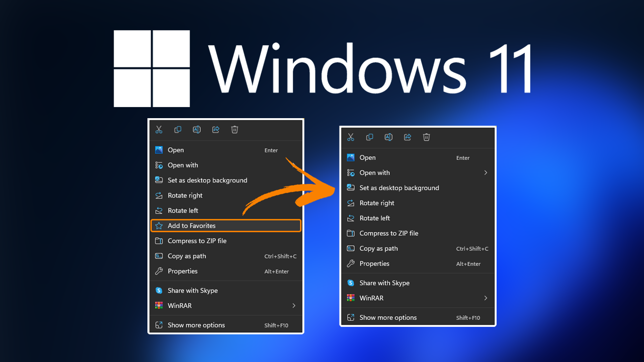This screenshot has height=362, width=644.
Task: Click the Share icon in left context menu
Action: (216, 130)
